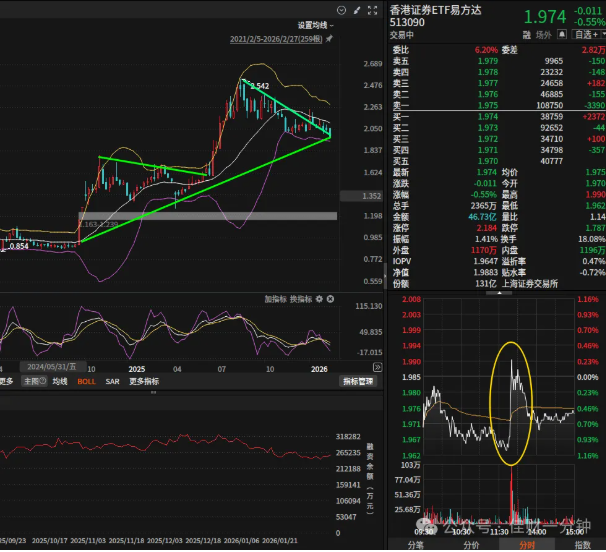Close the indicator sub-panel
The image size is (606, 552).
tap(330, 299)
